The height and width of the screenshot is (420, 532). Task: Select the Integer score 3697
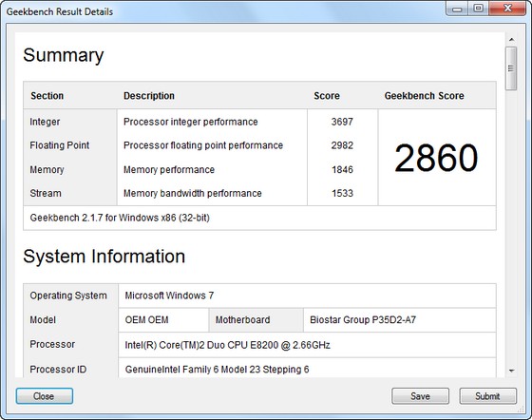(342, 122)
